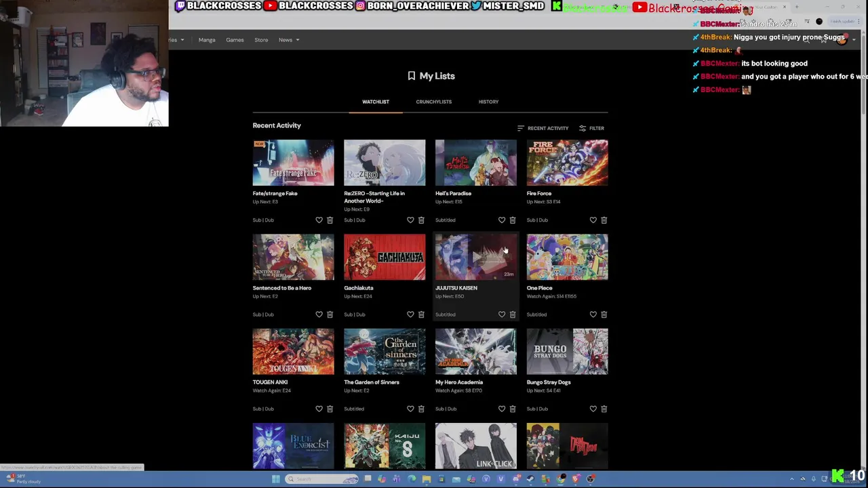Click the heart icon for Bungo Stray Dogs
This screenshot has width=868, height=488.
pos(593,409)
